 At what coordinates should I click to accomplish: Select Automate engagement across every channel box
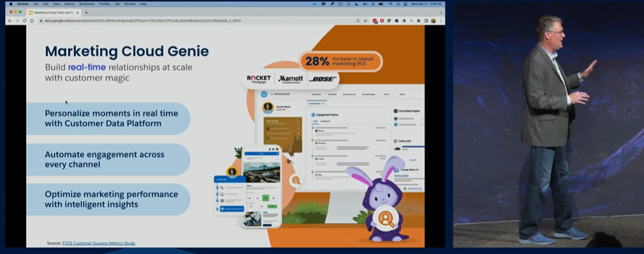pos(108,160)
